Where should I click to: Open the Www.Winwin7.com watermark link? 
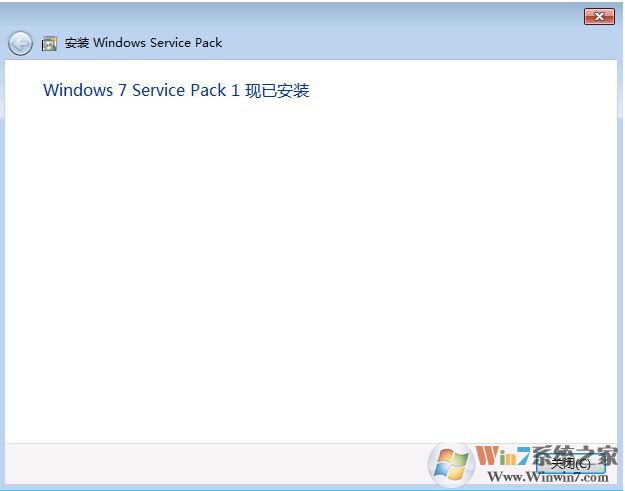coord(546,478)
